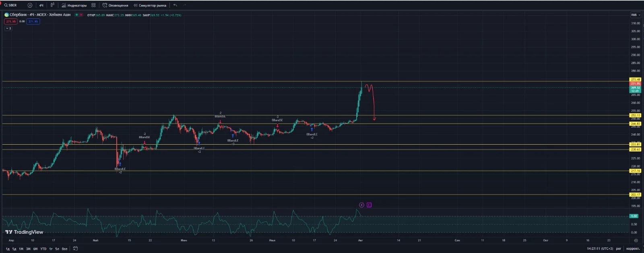Image resolution: width=644 pixels, height=253 pixels.
Task: Open timezone menu at 14:27:11 (UTC+3)
Action: (x=600, y=249)
